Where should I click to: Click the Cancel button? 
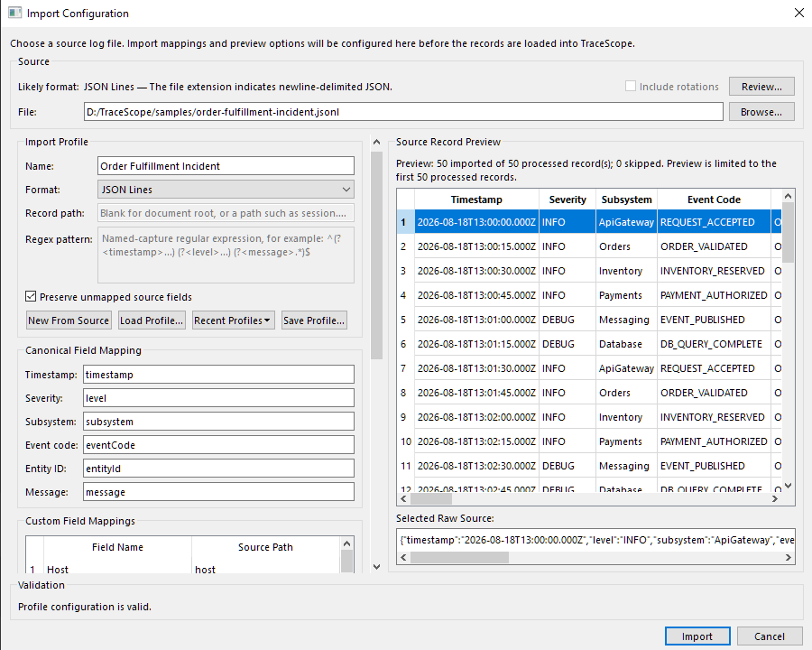(x=769, y=636)
